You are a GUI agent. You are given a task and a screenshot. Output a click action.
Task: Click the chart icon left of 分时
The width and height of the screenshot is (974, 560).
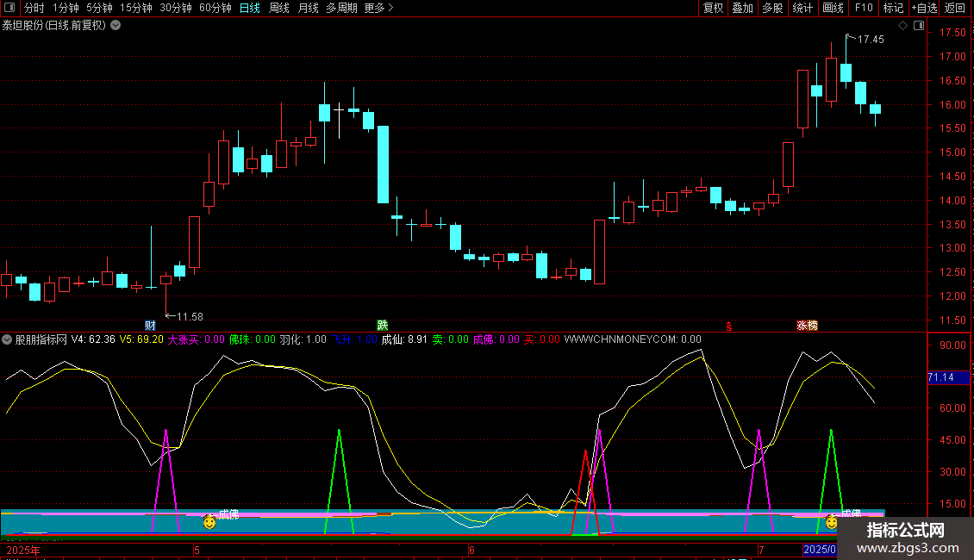click(9, 9)
